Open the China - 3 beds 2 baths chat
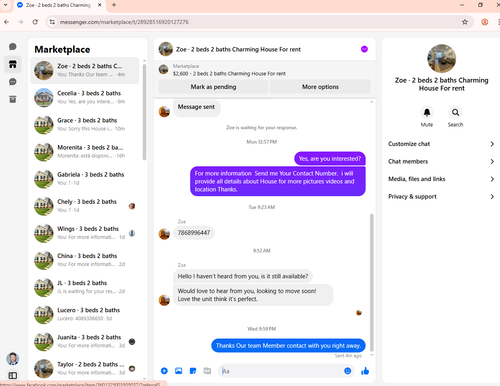The height and width of the screenshot is (386, 500). (85, 260)
